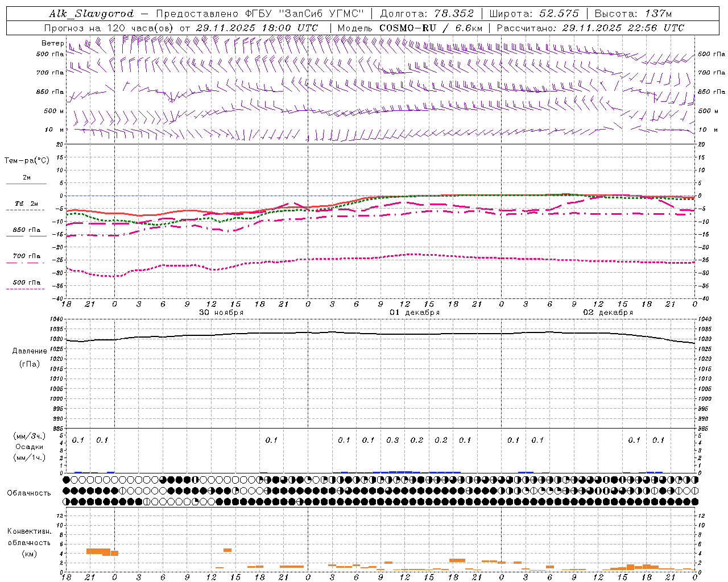The height and width of the screenshot is (582, 728).
Task: Click the 'Ветер' wind panel label
Action: click(x=52, y=43)
